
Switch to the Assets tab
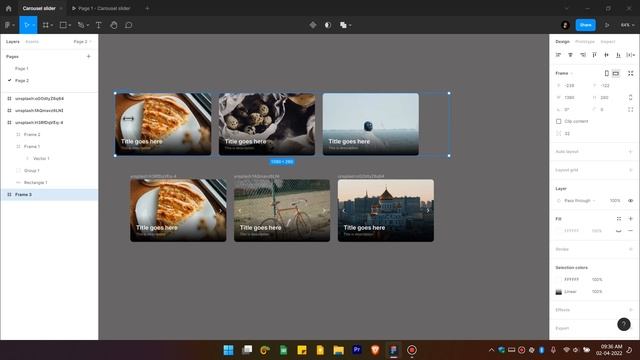(x=32, y=42)
